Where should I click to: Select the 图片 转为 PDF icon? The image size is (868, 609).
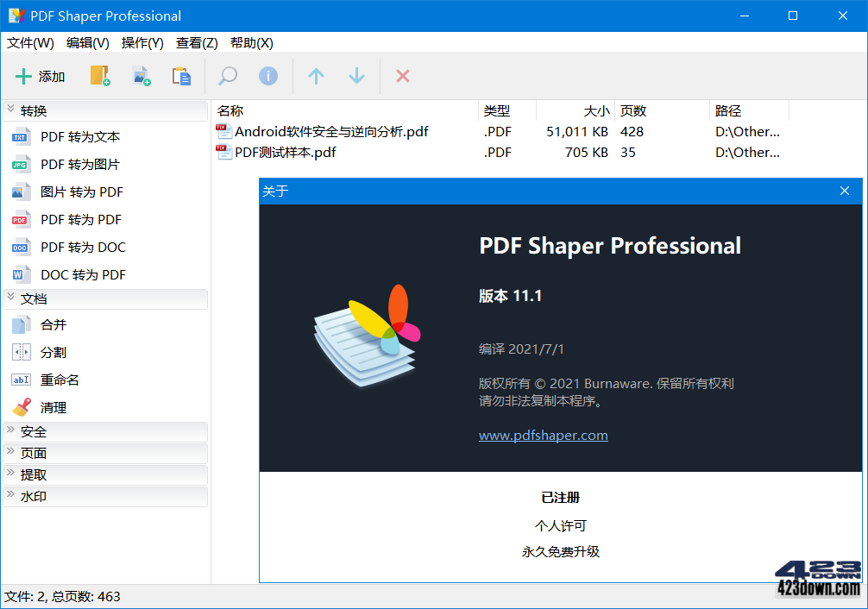21,192
